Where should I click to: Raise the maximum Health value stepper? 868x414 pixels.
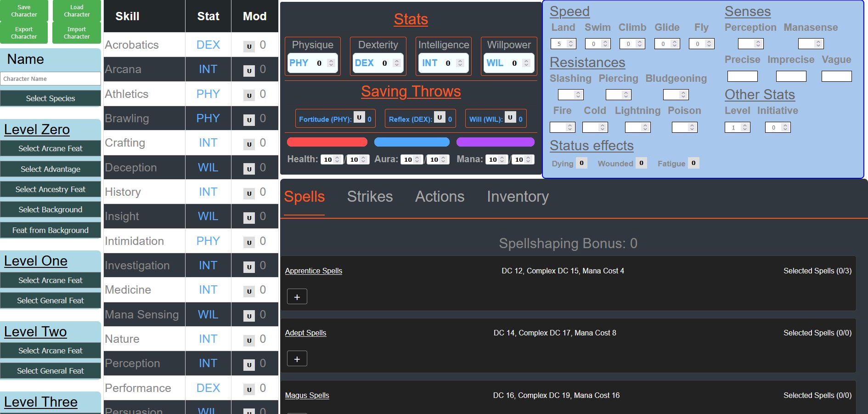[x=362, y=158]
